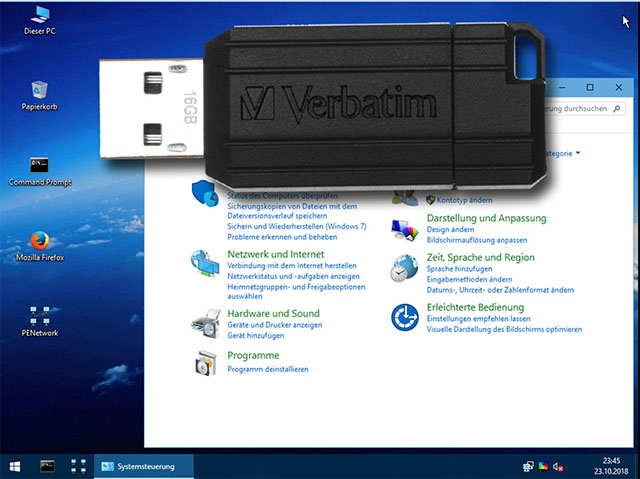The height and width of the screenshot is (479, 640).
Task: Click Sichern und Wiederherstellen (Windows 7)
Action: [297, 226]
